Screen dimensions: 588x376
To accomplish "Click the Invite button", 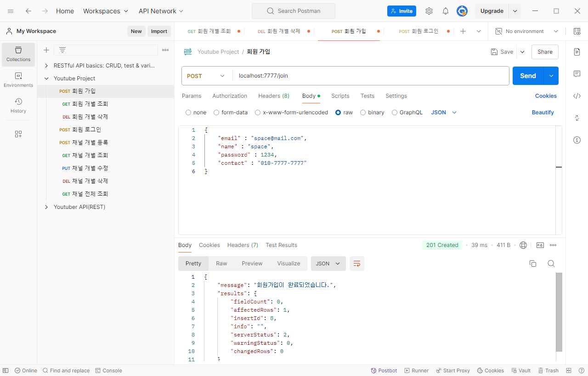I will (401, 11).
